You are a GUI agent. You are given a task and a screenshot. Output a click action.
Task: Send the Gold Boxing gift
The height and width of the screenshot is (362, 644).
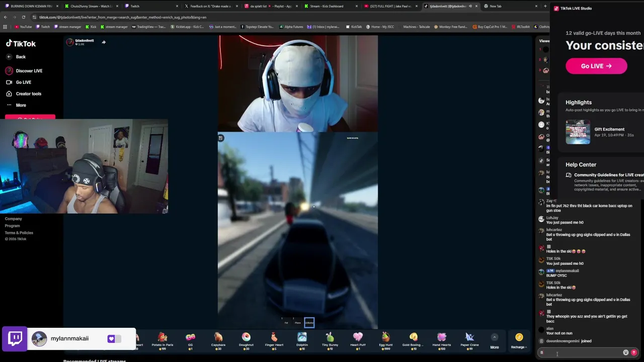pyautogui.click(x=413, y=340)
